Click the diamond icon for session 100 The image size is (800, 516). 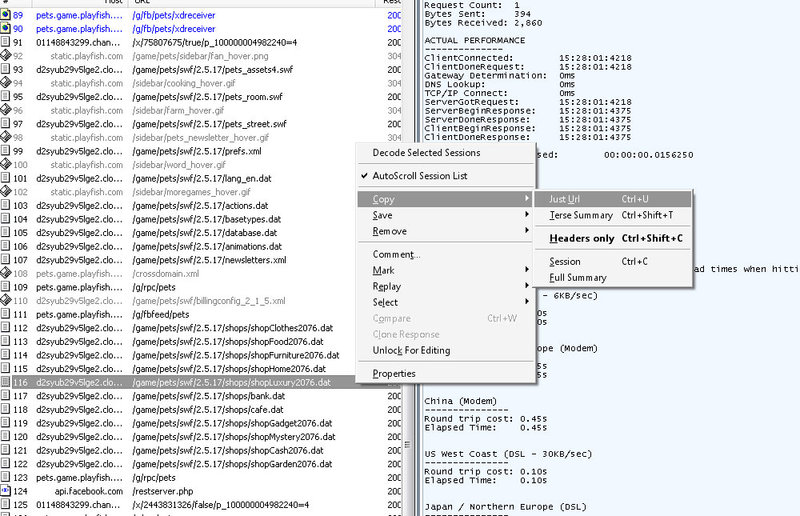6,164
